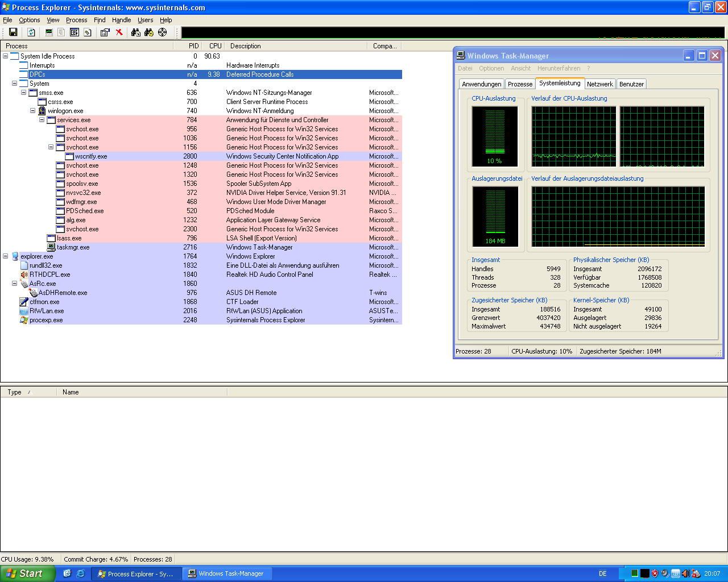The height and width of the screenshot is (582, 728).
Task: Open the Ansicht menu in Task-Manager
Action: point(520,68)
